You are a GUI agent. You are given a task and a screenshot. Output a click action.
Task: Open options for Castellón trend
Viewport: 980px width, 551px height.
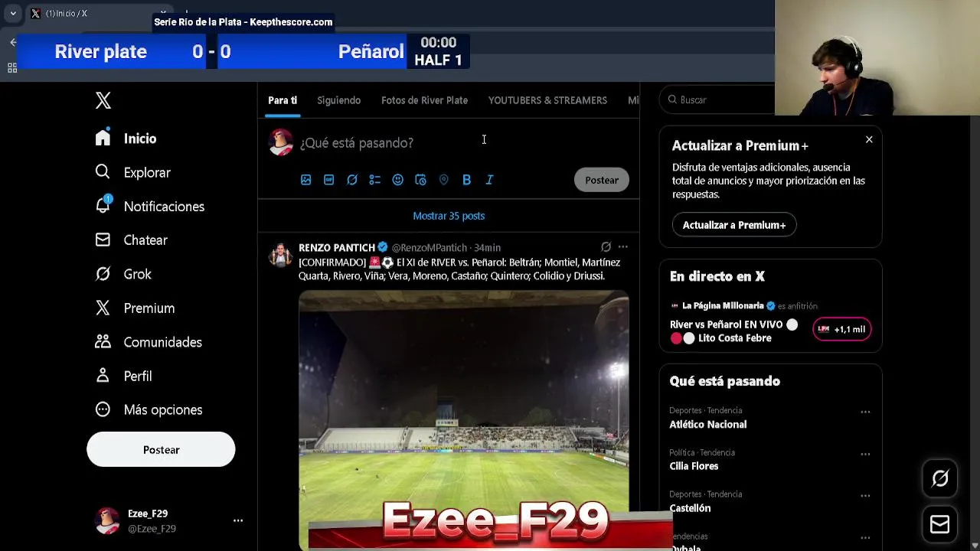pyautogui.click(x=865, y=496)
